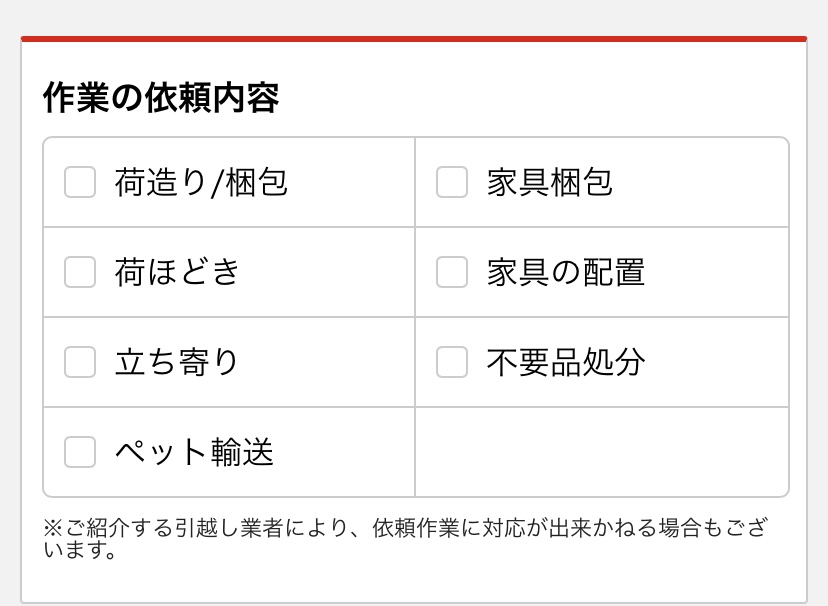The width and height of the screenshot is (828, 606).
Task: Click the 家具梱包 label text
Action: tap(550, 182)
